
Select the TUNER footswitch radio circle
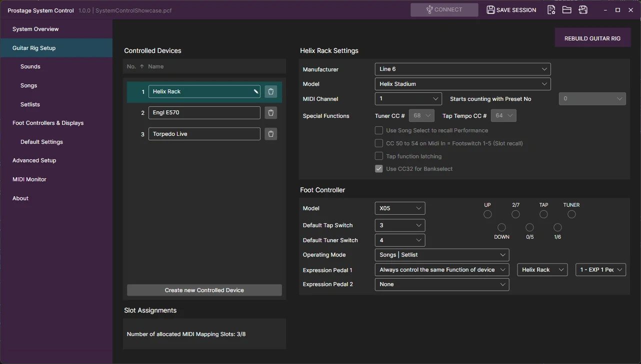[571, 214]
